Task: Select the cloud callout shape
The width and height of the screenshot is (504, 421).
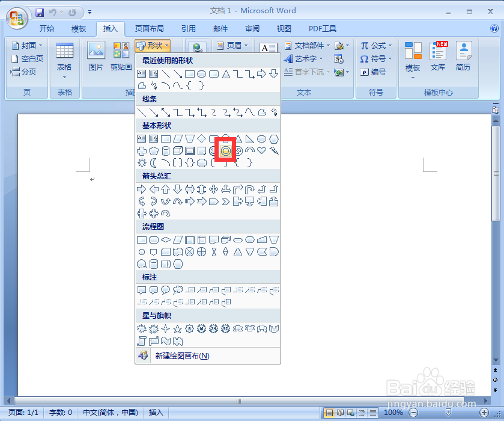Action: pyautogui.click(x=177, y=290)
